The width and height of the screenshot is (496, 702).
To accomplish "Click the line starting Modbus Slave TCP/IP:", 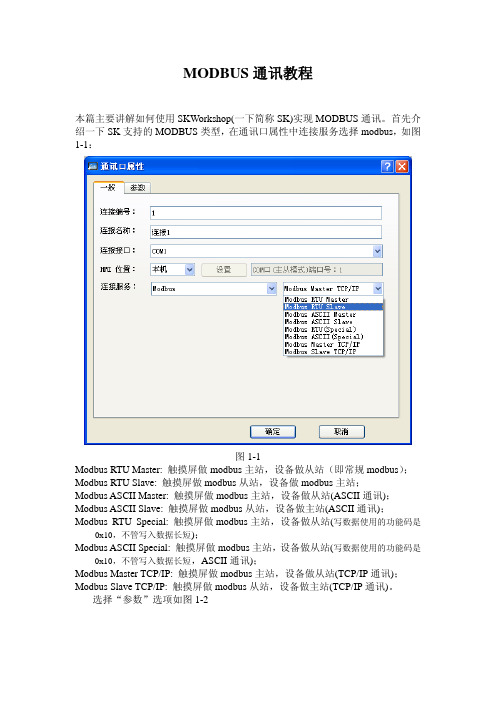I will click(x=235, y=586).
